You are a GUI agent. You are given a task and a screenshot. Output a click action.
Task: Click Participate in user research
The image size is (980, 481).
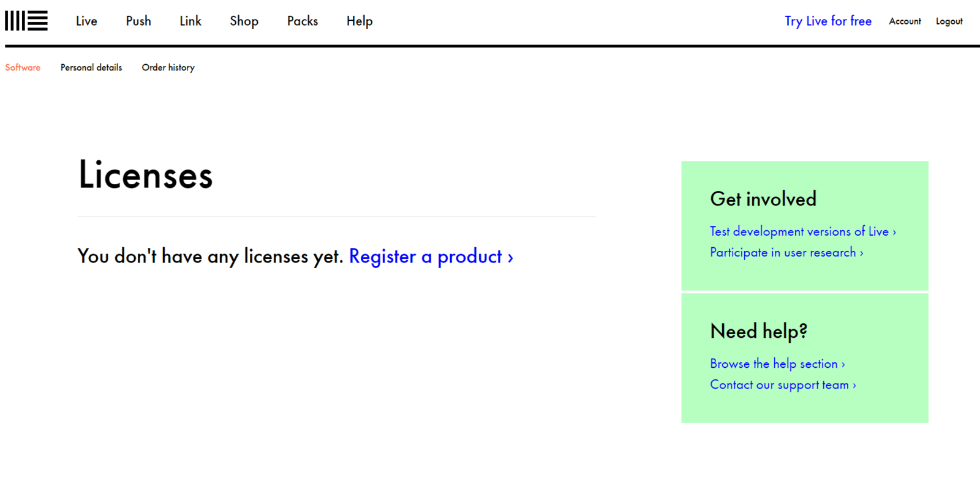pyautogui.click(x=786, y=253)
